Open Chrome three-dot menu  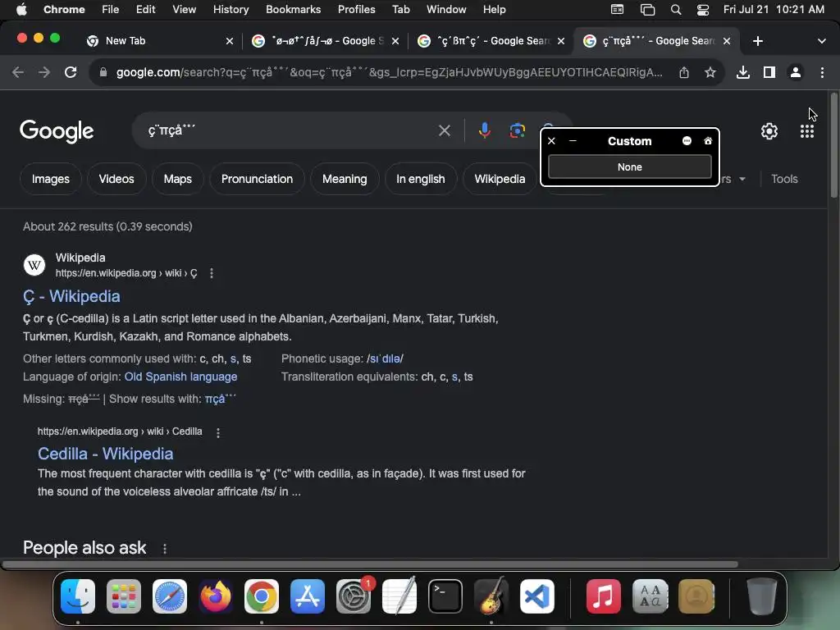(x=822, y=72)
